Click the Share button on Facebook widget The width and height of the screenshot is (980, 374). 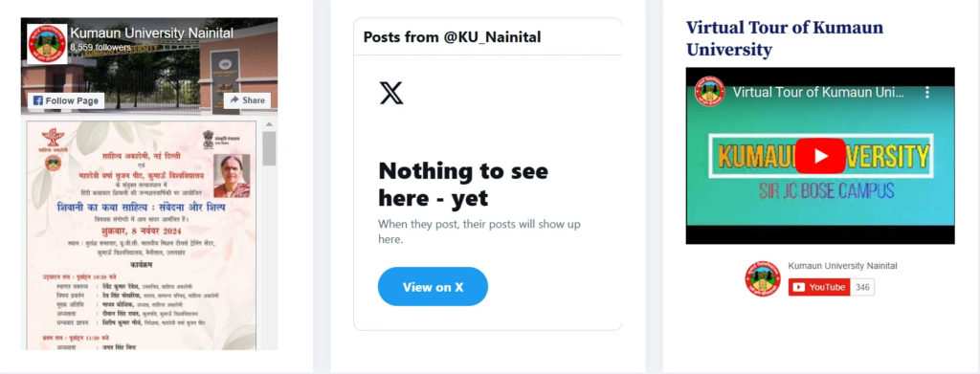coord(248,99)
